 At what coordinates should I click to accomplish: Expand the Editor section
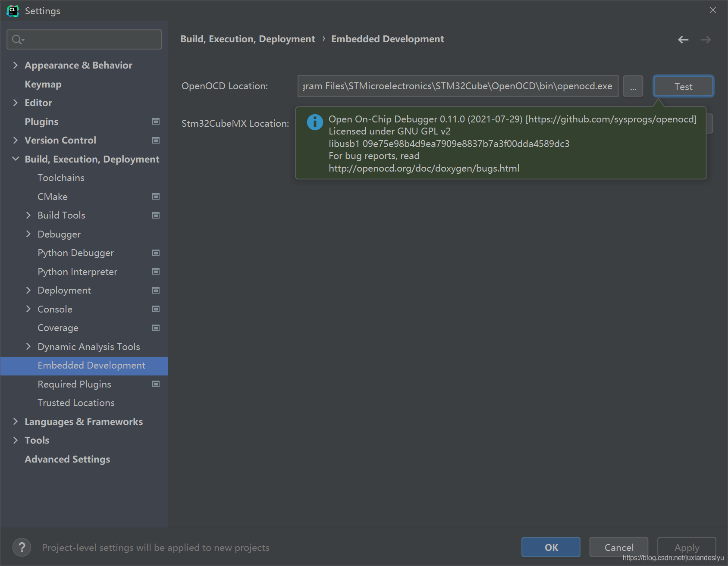coord(16,103)
